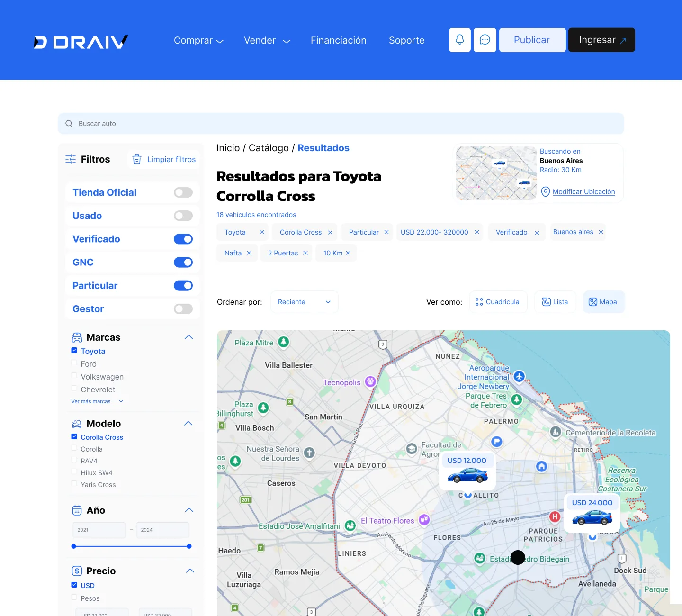Remove the Particular filter chip
This screenshot has height=616, width=682.
coord(386,232)
